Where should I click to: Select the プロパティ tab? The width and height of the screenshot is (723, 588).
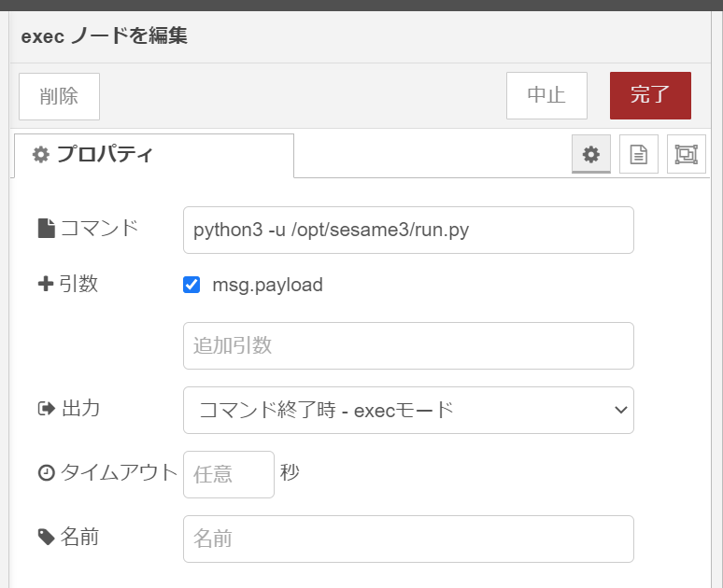click(x=154, y=155)
